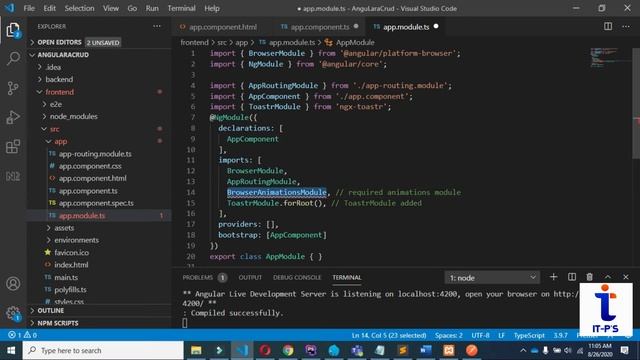Open File Explorer from the taskbar
The image size is (640, 360).
[x=196, y=350]
